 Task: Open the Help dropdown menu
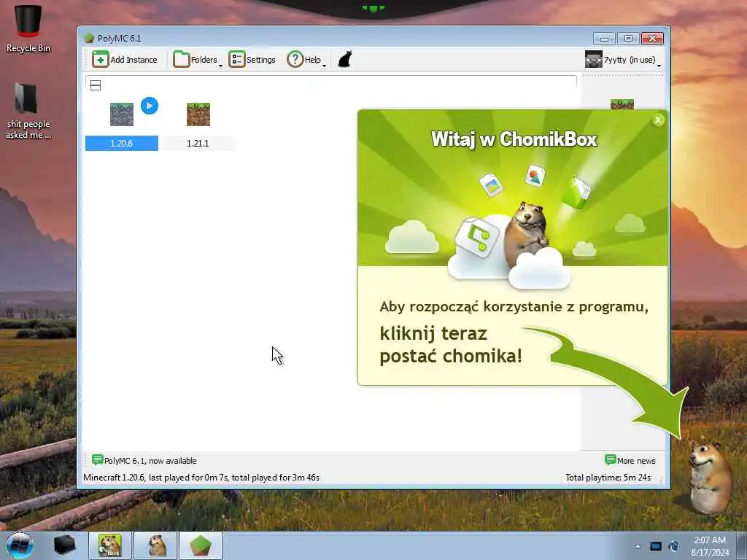pos(306,60)
